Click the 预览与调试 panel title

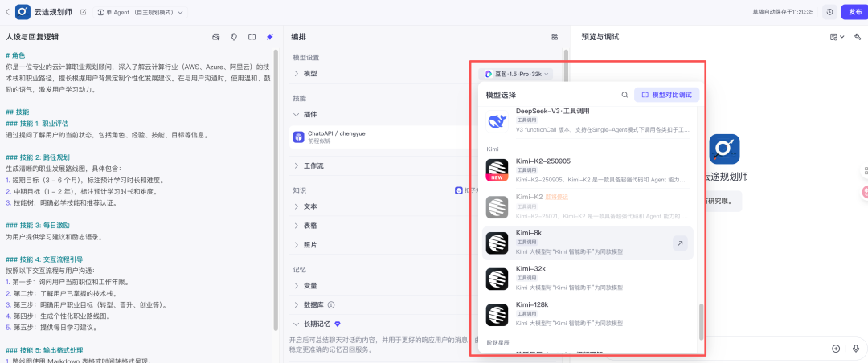600,37
